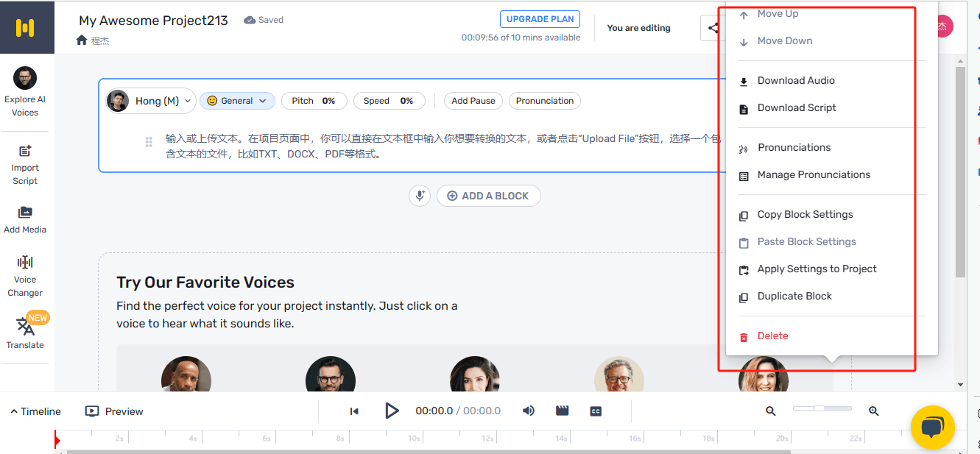
Task: Select Delete in the block menu
Action: tap(772, 336)
